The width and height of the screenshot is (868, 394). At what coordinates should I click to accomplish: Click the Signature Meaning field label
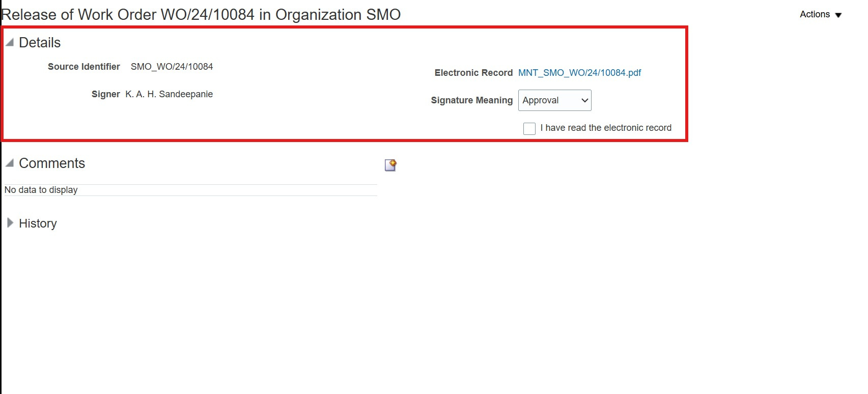coord(471,100)
